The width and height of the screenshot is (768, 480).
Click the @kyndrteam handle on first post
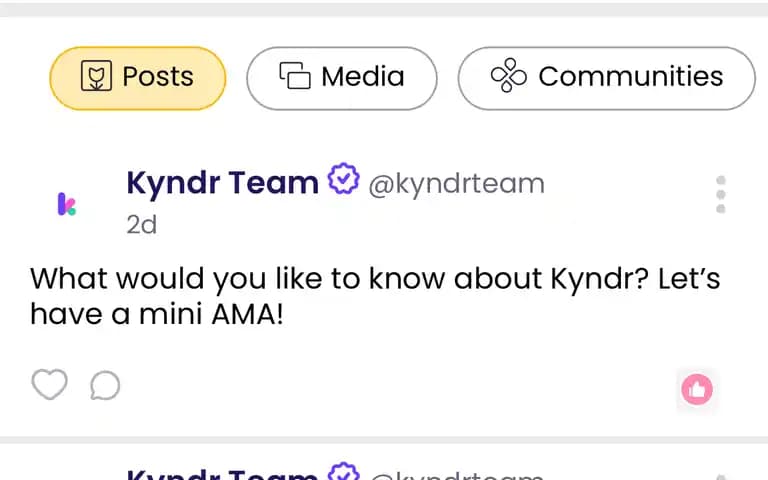pyautogui.click(x=456, y=185)
